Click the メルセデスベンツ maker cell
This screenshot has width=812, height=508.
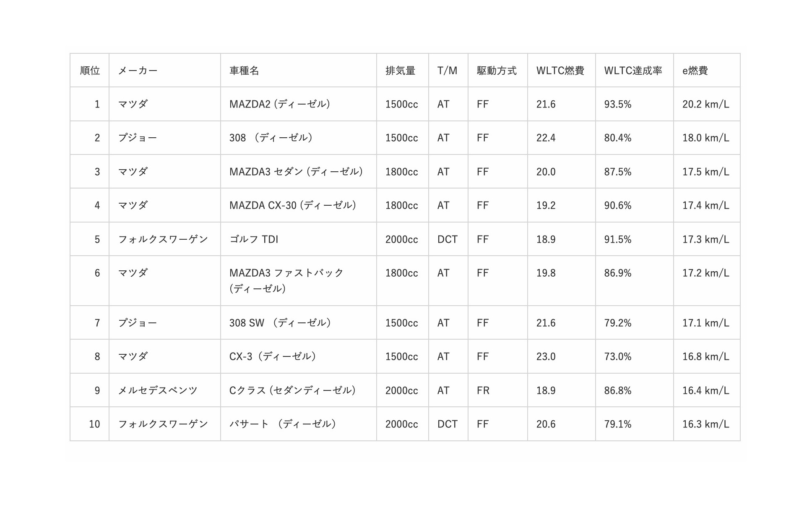(158, 390)
